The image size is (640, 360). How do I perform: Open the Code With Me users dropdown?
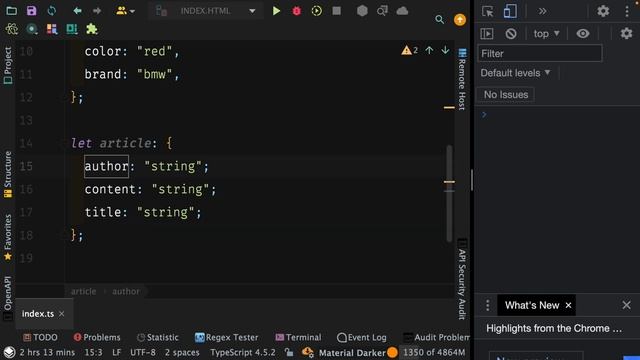pos(125,11)
